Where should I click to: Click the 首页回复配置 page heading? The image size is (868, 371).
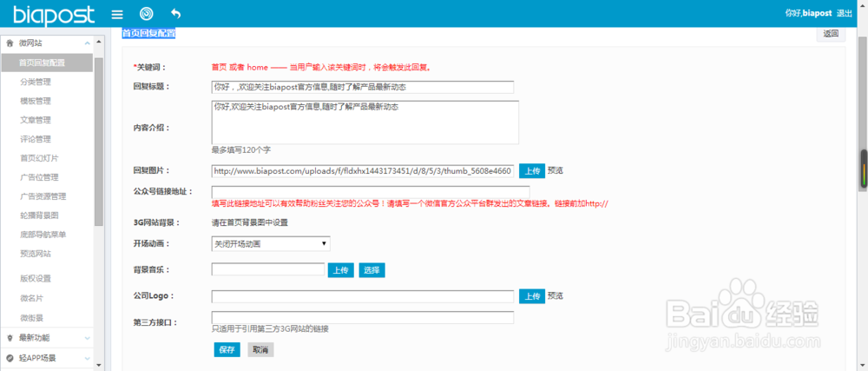click(148, 33)
